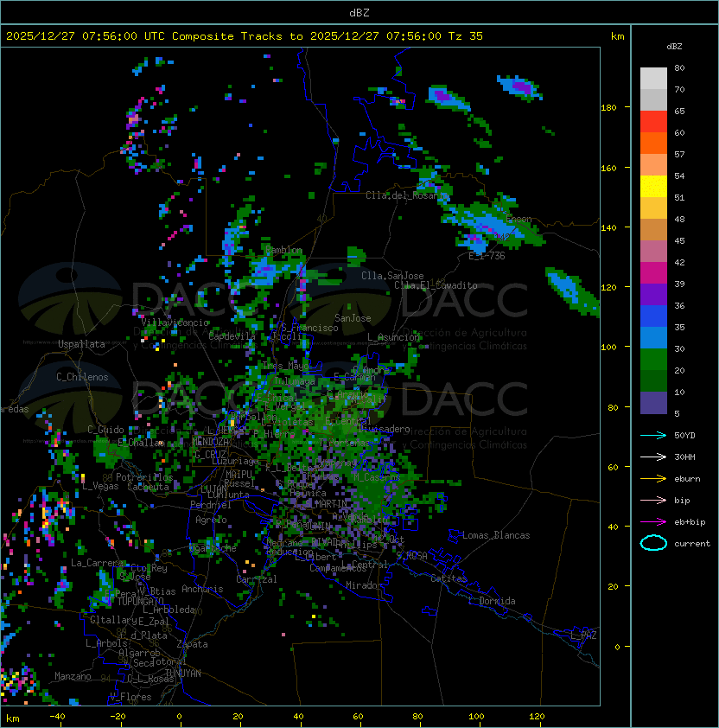Select the light gray top swatch of scale
Image resolution: width=719 pixels, height=728 pixels.
653,79
